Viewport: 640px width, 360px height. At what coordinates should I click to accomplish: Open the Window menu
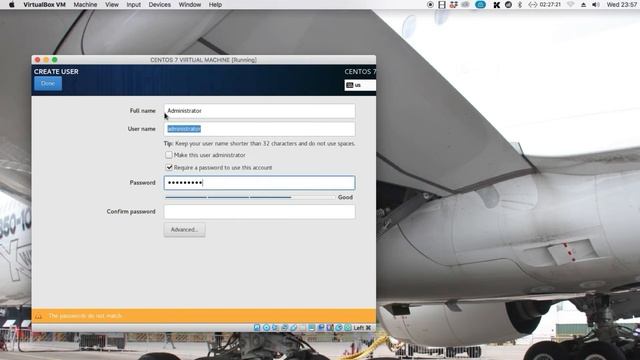(190, 4)
